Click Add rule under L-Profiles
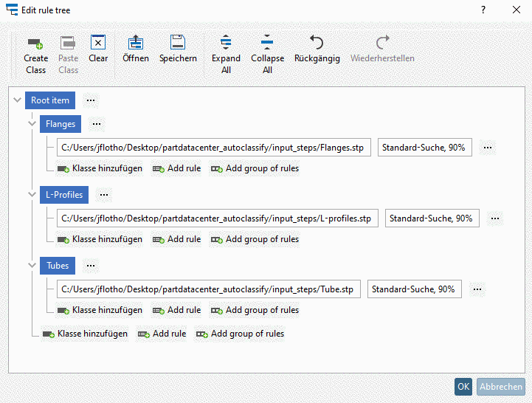Screen dimensions: 532x403 click(176, 239)
